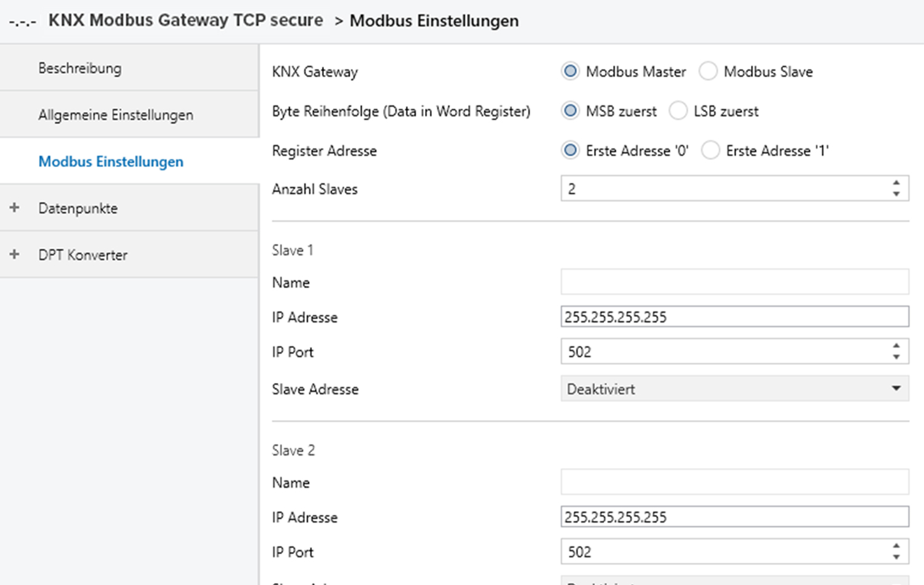Open the Datenpunkte tab
This screenshot has width=924, height=585.
(129, 208)
